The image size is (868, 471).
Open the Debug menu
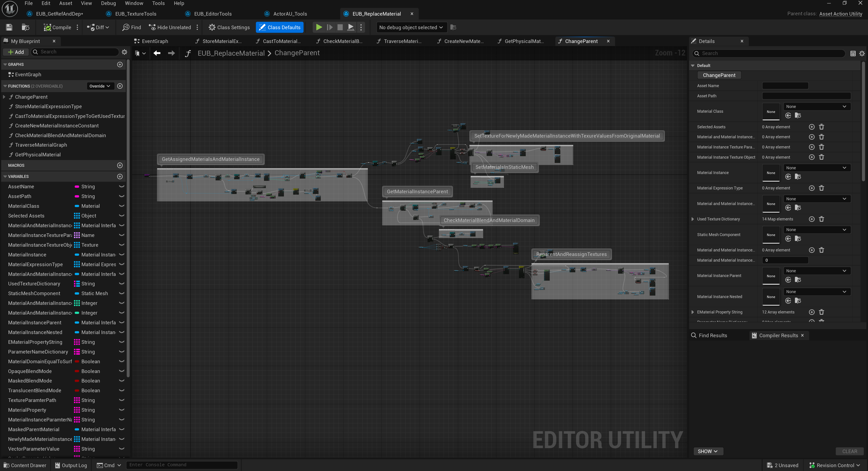[x=109, y=3]
